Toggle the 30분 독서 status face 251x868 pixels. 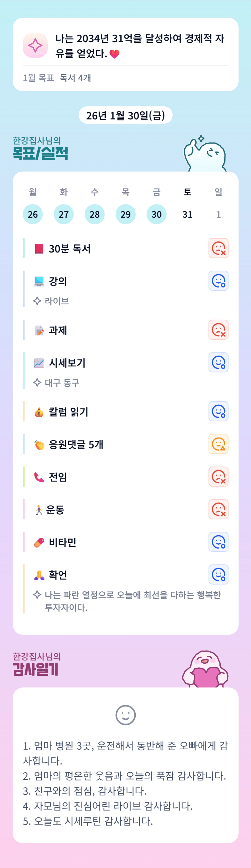coord(218,248)
